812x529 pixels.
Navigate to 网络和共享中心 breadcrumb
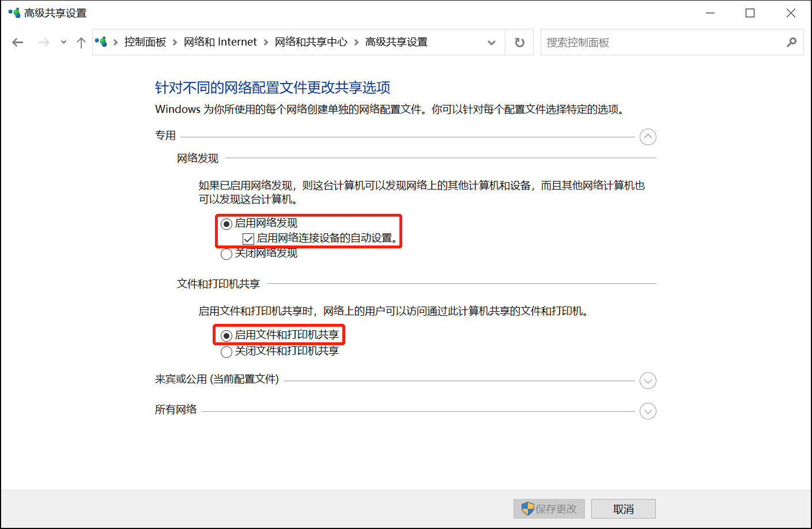point(311,41)
